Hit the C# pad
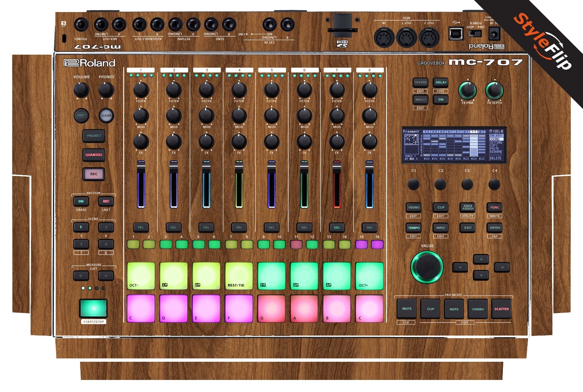 point(173,276)
